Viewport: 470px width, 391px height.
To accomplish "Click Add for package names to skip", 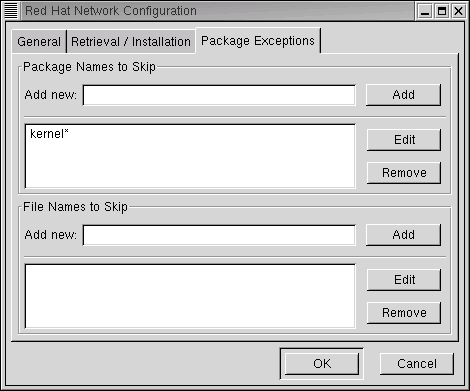I will point(403,95).
